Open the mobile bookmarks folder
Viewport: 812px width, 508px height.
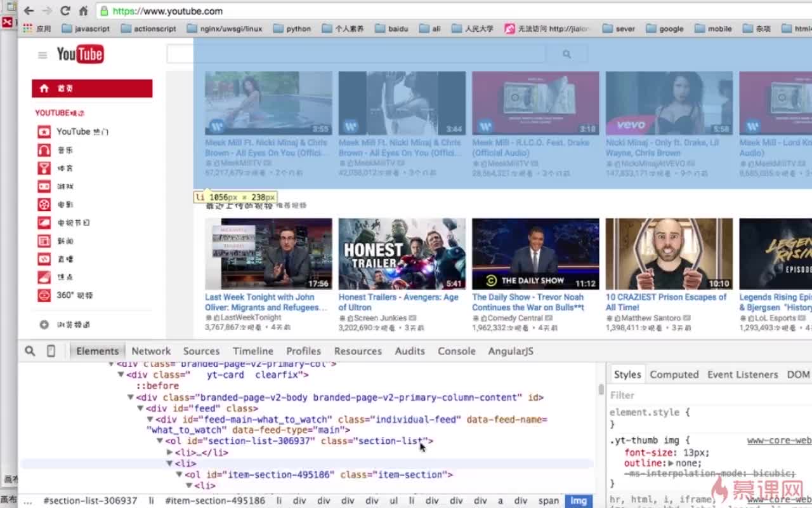(714, 29)
